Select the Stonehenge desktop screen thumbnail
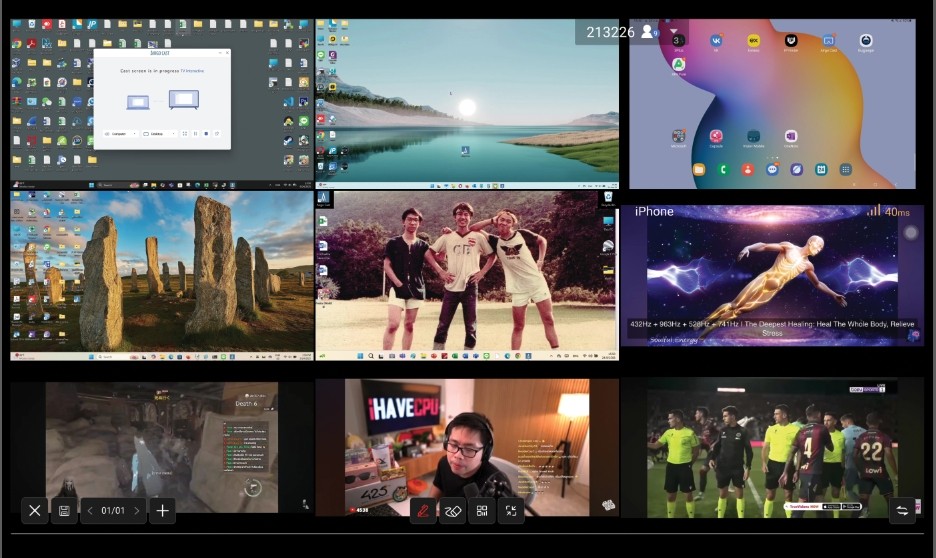The image size is (936, 558). pyautogui.click(x=160, y=275)
